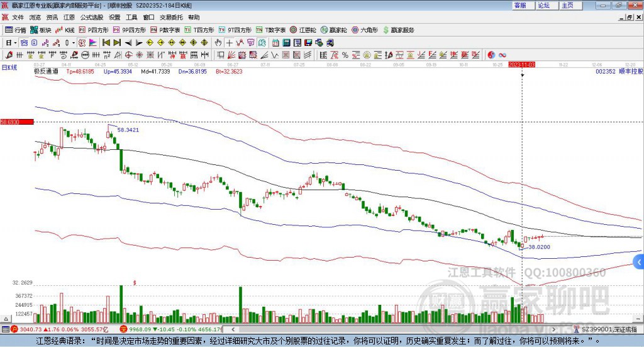Open the 设置 menu
This screenshot has height=347, width=644.
click(x=114, y=17)
